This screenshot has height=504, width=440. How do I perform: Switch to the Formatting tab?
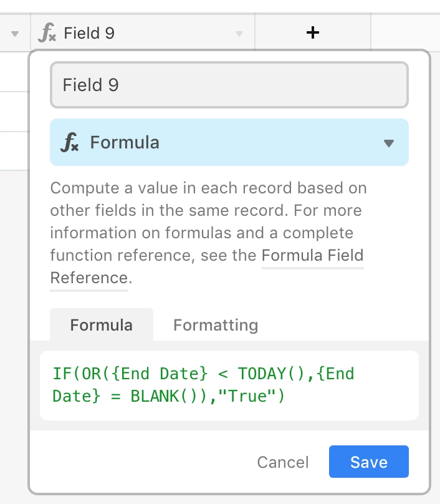click(x=216, y=325)
